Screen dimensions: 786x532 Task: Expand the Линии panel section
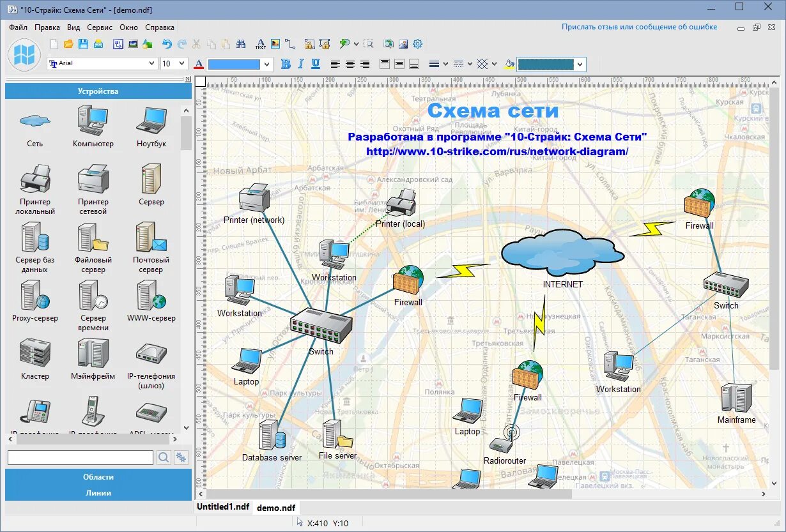pos(98,492)
